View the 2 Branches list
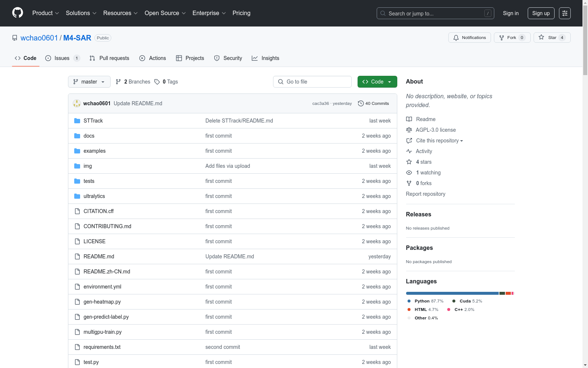This screenshot has height=368, width=588. pyautogui.click(x=133, y=82)
